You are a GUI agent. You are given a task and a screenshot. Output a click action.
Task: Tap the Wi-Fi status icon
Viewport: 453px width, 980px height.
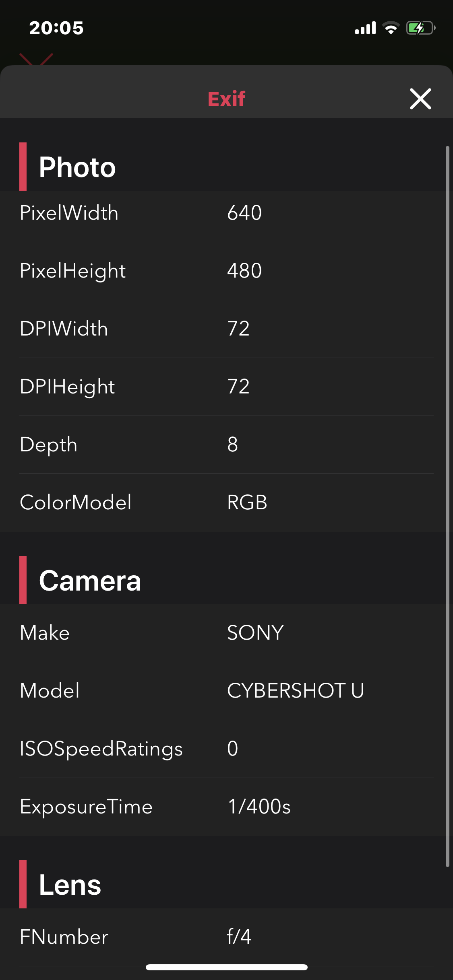pyautogui.click(x=391, y=28)
